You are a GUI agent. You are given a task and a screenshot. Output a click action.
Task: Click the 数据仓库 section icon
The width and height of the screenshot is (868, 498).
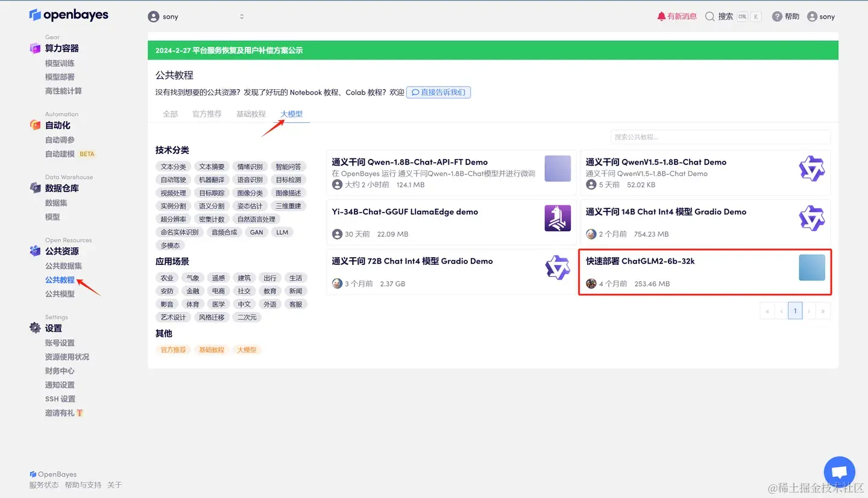click(35, 188)
